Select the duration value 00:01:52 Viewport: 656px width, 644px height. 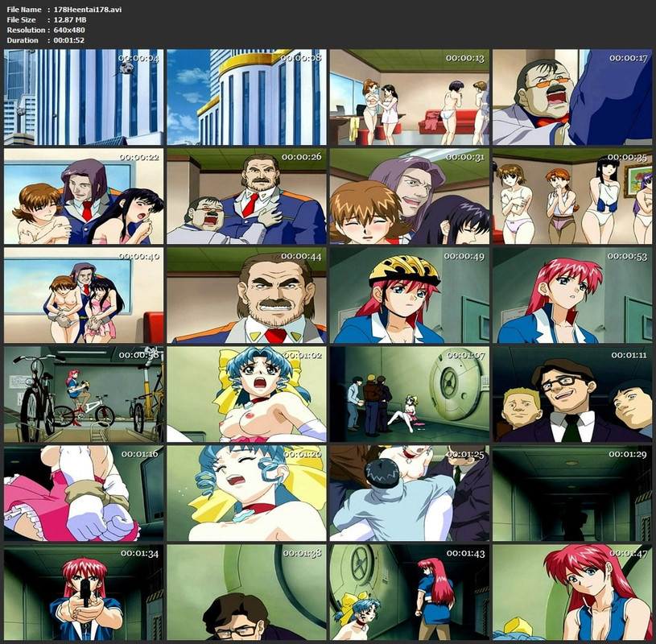[69, 40]
